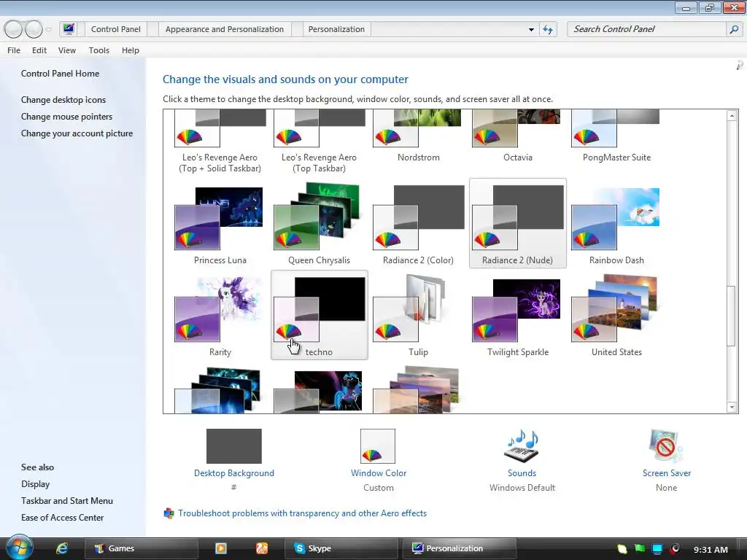Select the Queen Chrysalis theme
The height and width of the screenshot is (560, 747).
coord(320,225)
